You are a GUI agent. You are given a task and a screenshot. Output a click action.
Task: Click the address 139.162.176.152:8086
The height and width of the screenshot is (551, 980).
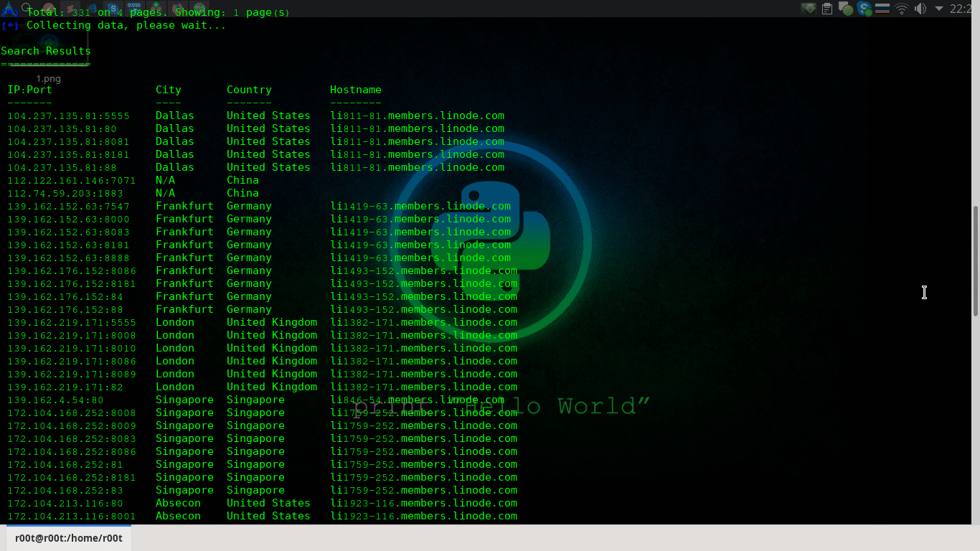[72, 270]
